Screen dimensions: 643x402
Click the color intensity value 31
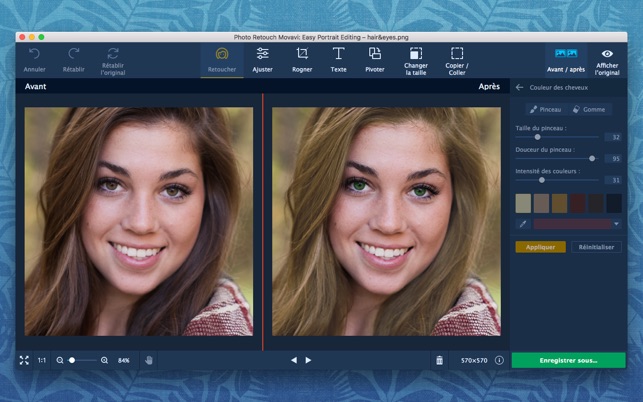613,180
